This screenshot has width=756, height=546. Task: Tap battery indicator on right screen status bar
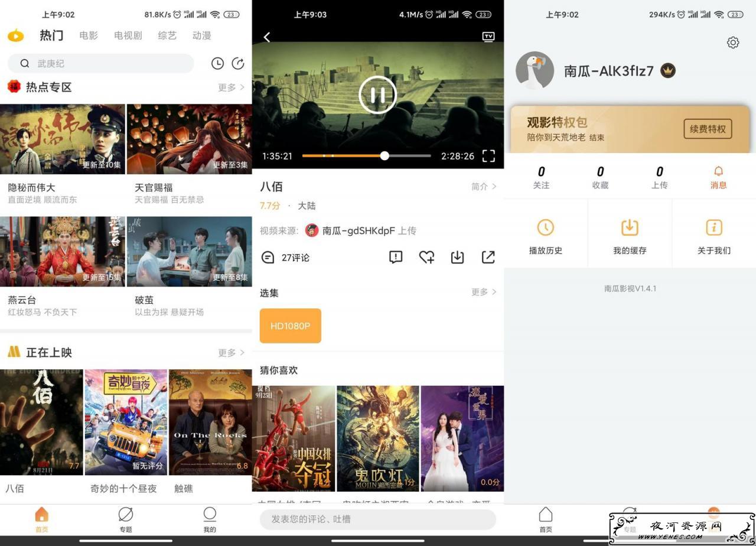735,14
